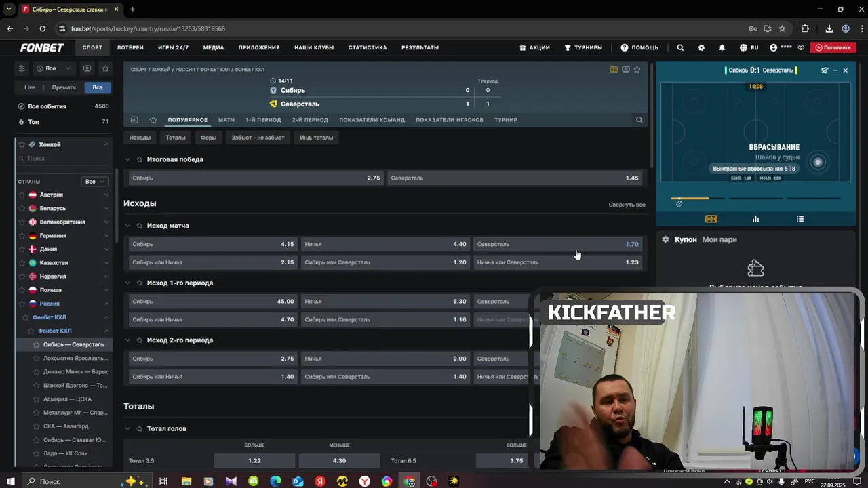Viewport: 868px width, 488px height.
Task: Collapse Итоговая победа market chevron
Action: 127,159
